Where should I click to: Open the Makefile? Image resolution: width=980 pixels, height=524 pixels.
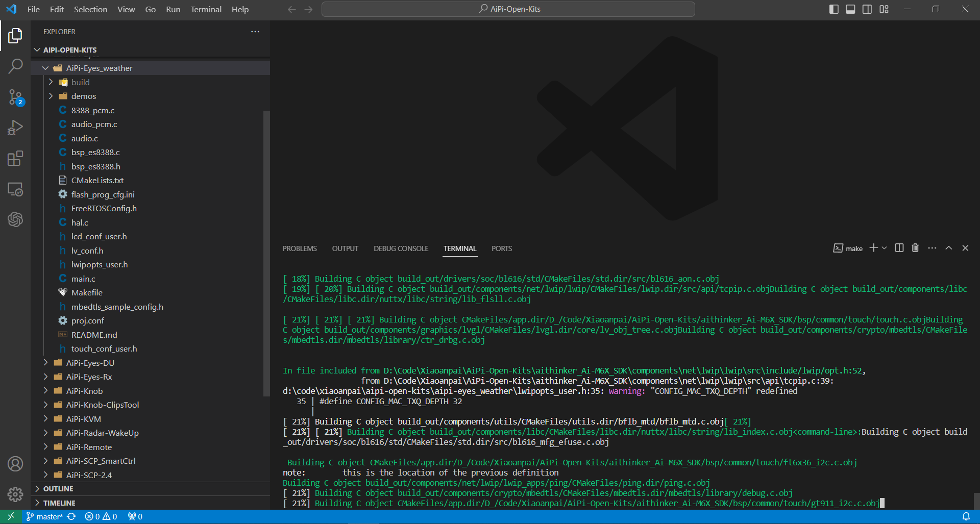[150, 292]
